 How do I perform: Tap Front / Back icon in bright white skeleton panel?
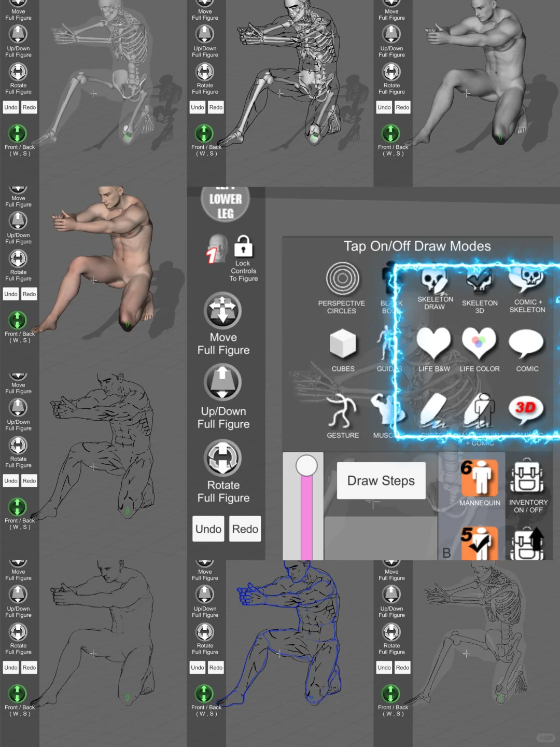pos(204,133)
